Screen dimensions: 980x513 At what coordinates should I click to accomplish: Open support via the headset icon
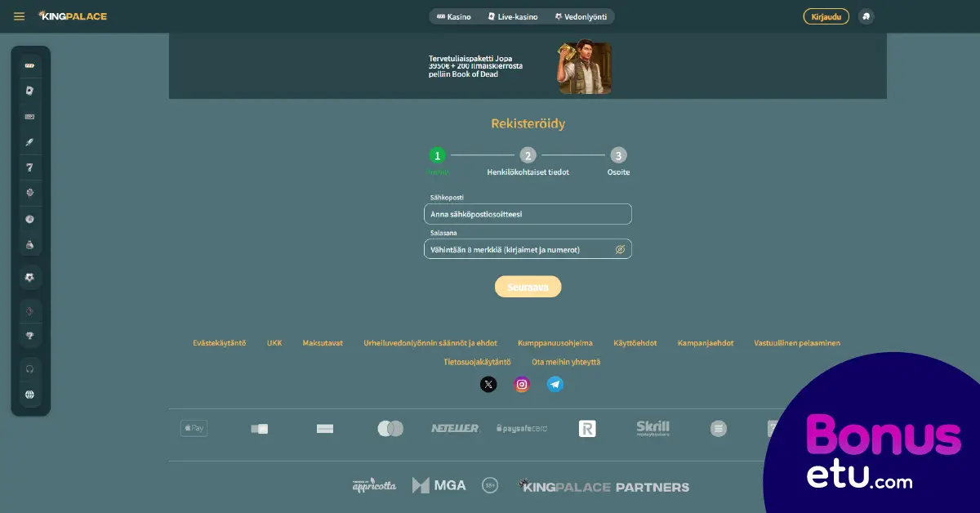click(30, 368)
